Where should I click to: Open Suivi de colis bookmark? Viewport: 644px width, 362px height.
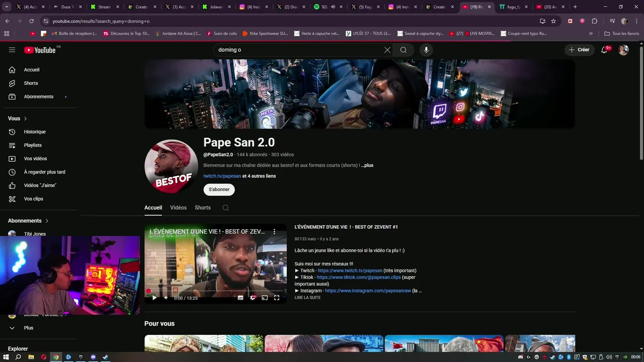coord(221,34)
